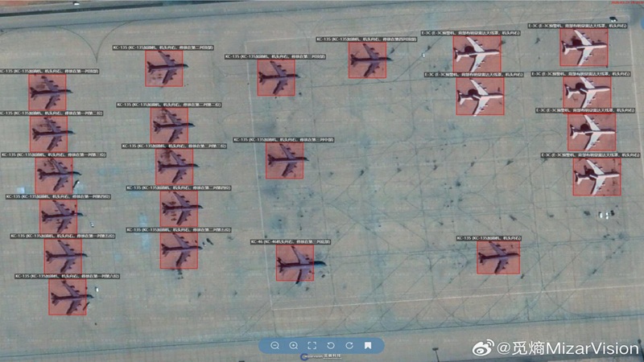Click the label text above the KC-46 box
Screen dimensions: 644x362
(290, 241)
